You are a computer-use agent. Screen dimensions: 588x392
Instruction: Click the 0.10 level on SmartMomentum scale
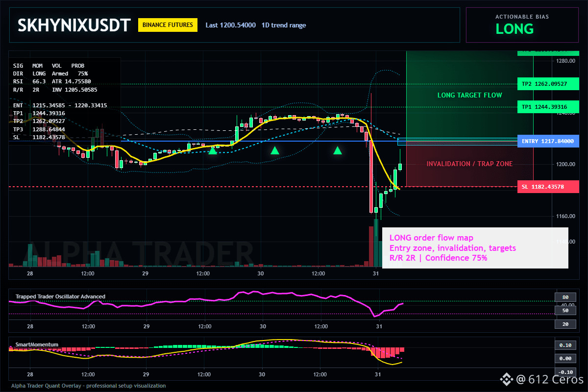[x=565, y=345]
